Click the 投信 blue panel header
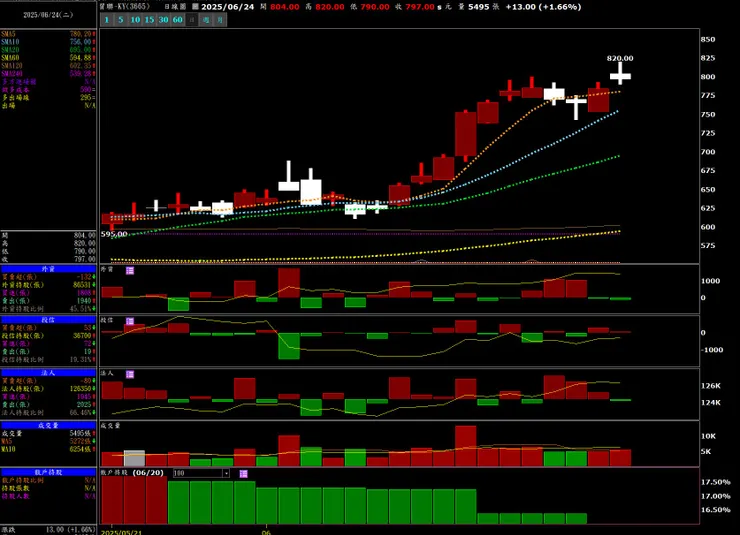This screenshot has height=535, width=740. 48,320
